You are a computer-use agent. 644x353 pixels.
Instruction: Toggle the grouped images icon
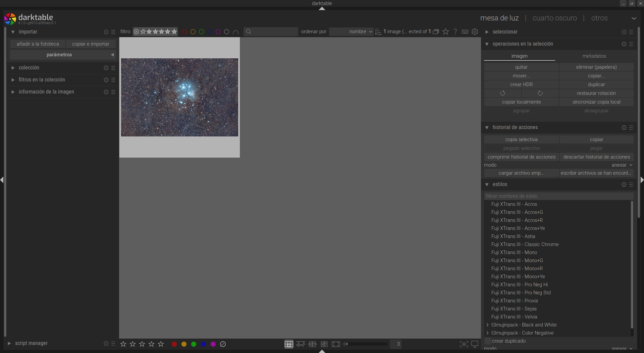[436, 32]
